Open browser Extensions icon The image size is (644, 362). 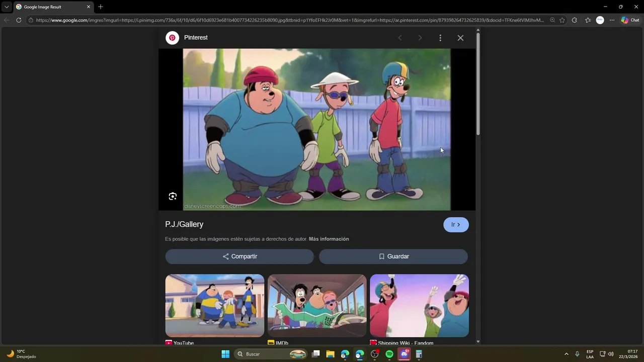coord(575,20)
